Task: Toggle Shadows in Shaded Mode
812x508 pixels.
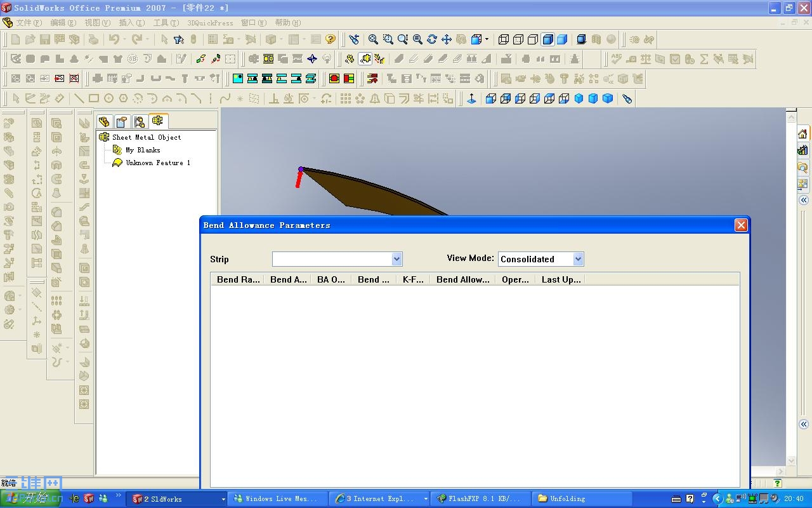Action: pyautogui.click(x=581, y=39)
